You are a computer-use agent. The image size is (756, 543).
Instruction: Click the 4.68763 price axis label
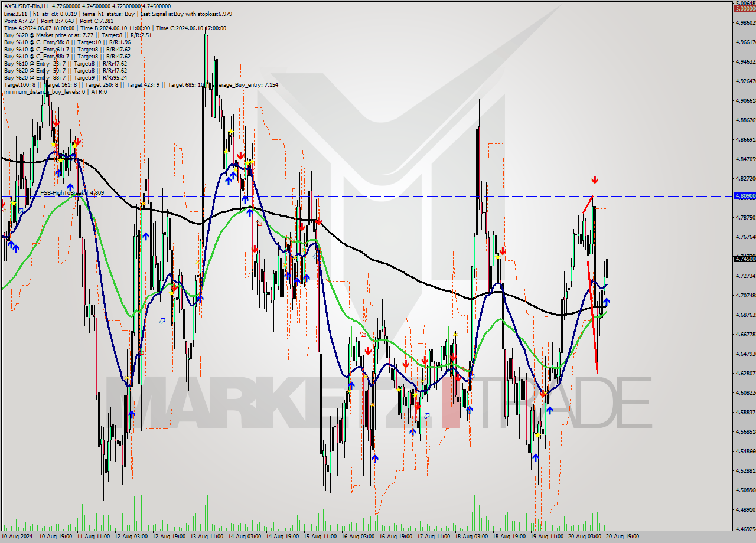pos(745,315)
